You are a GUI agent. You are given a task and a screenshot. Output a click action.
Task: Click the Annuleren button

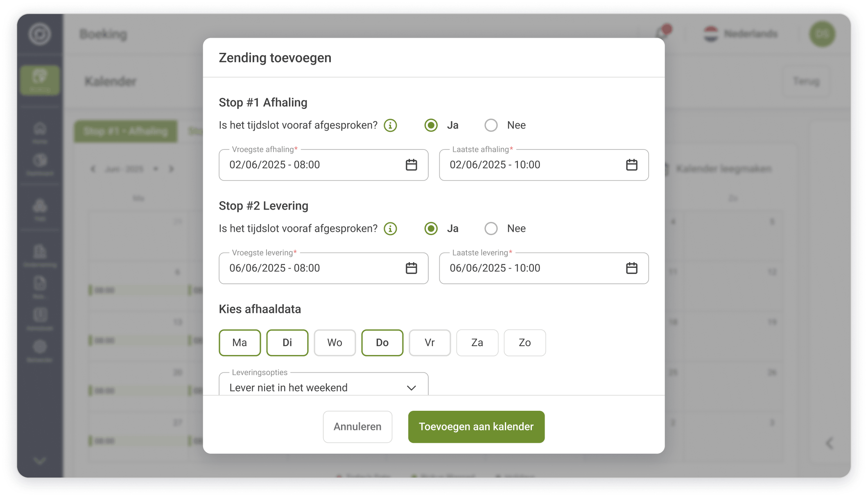click(357, 426)
